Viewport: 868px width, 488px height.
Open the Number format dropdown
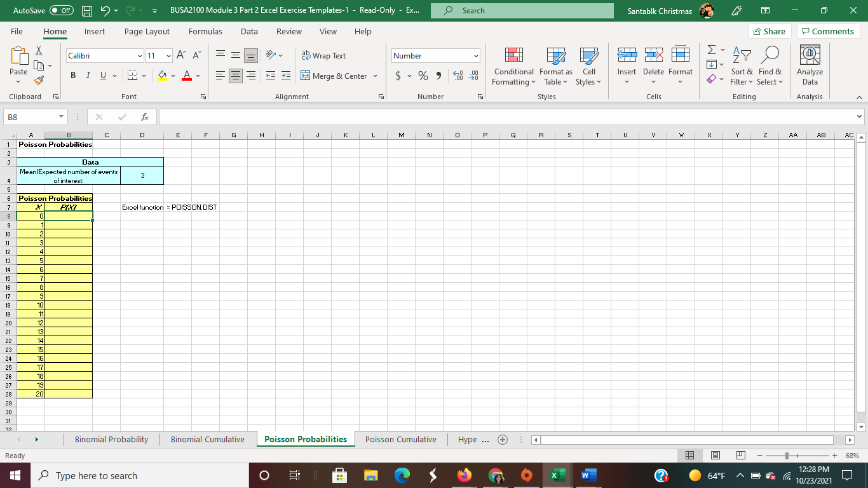pos(475,56)
